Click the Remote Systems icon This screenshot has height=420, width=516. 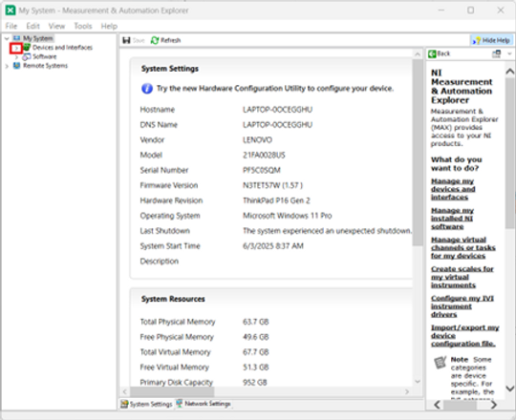pos(16,66)
